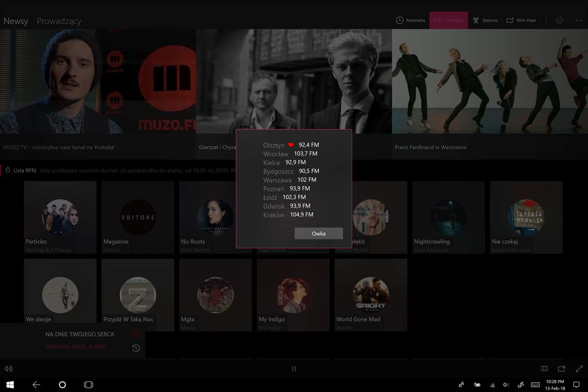588x392 pixels.
Task: Open the Ramówka schedule view
Action: click(x=410, y=20)
